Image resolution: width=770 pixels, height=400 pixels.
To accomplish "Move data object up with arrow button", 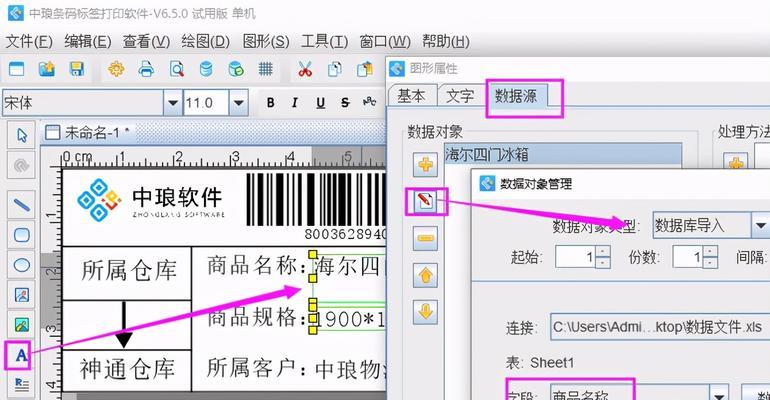I will tap(425, 275).
